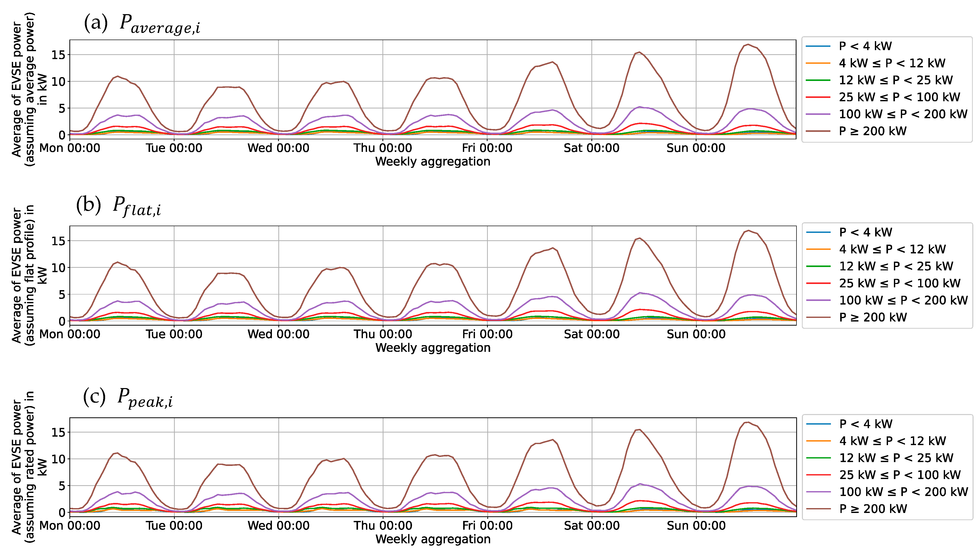Click 'Fri 00:00' tick label in chart (b)
This screenshot has width=980, height=551.
[x=487, y=334]
